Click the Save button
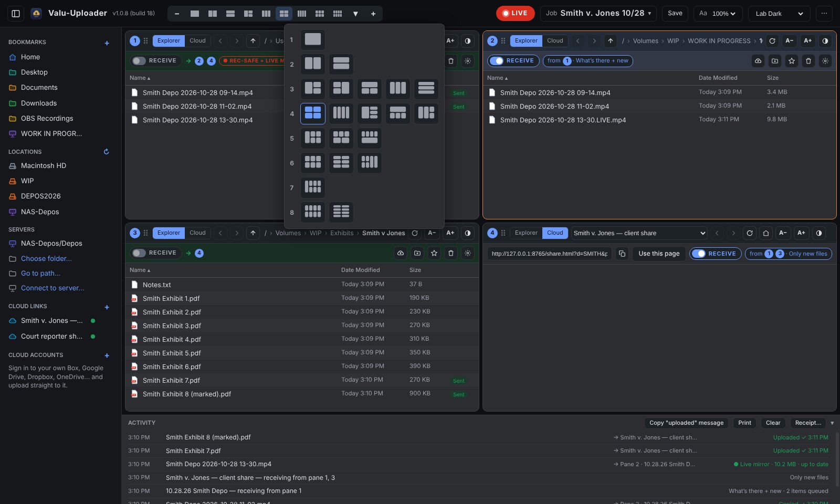Image resolution: width=840 pixels, height=504 pixels. pyautogui.click(x=675, y=14)
